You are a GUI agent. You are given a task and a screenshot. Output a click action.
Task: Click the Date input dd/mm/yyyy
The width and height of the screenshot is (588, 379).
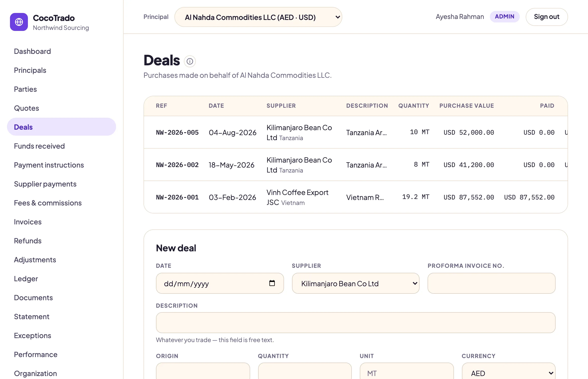pyautogui.click(x=220, y=283)
